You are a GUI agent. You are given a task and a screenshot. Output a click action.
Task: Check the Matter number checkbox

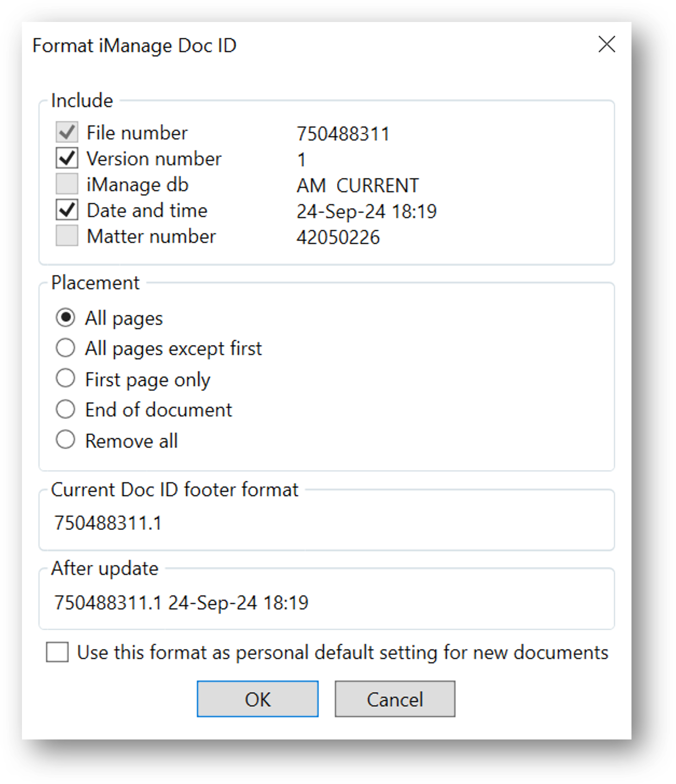[67, 236]
